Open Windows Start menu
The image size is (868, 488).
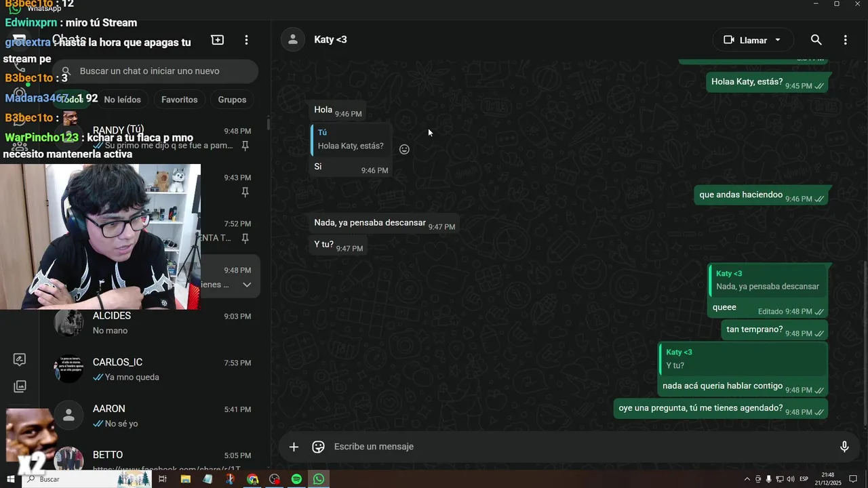pyautogui.click(x=11, y=479)
